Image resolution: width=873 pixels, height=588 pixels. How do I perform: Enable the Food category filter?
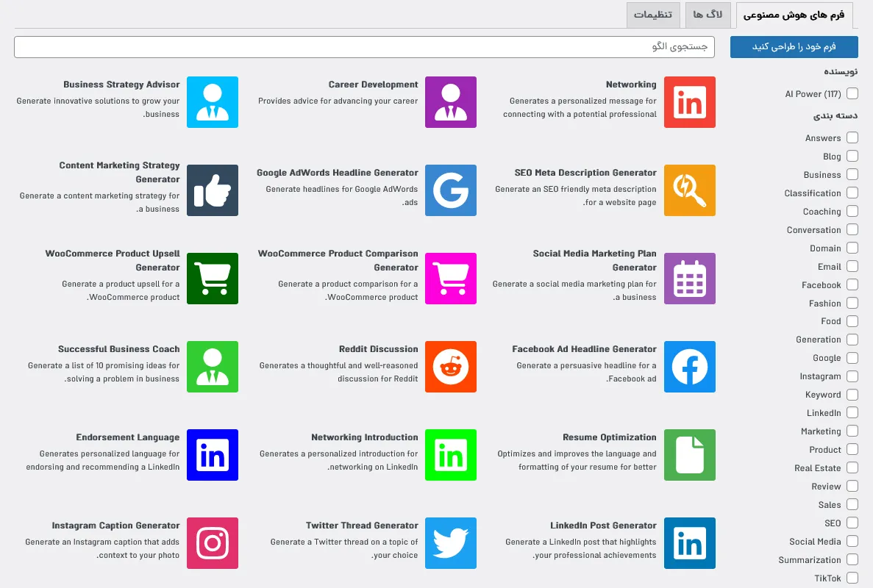coord(852,320)
